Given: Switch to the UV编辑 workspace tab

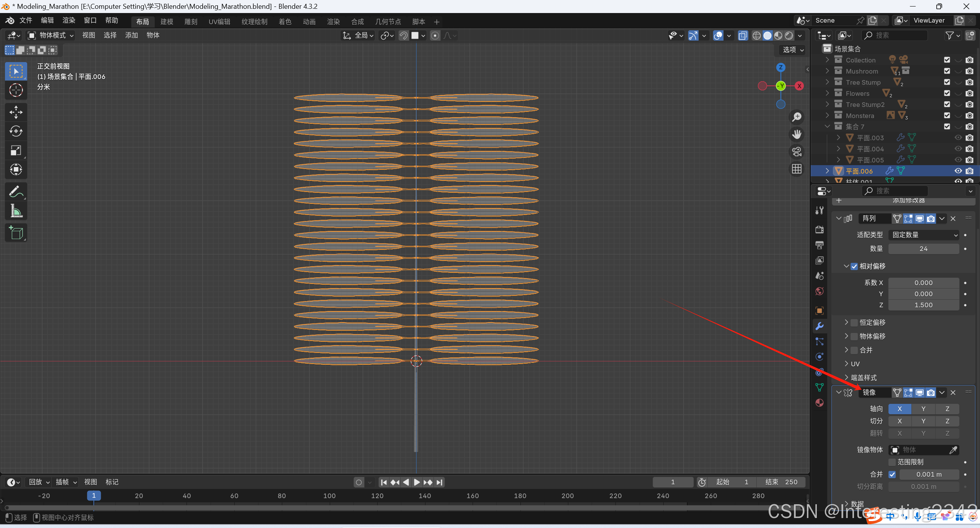Looking at the screenshot, I should (219, 21).
